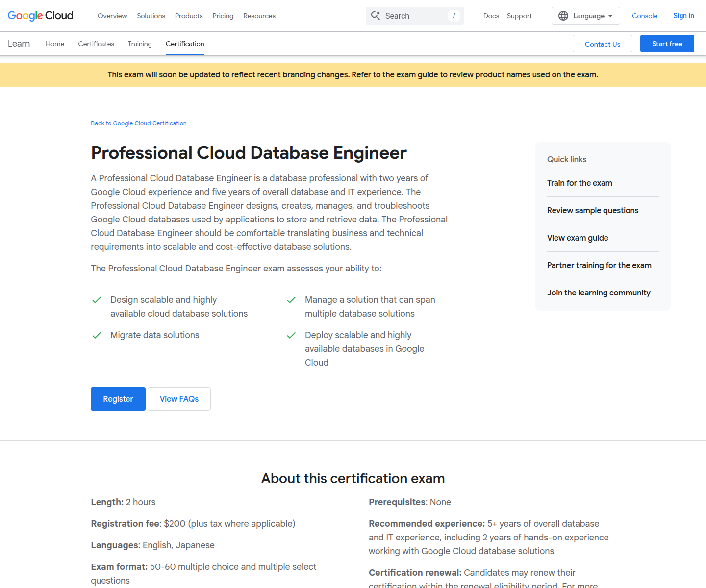Click the Length: 2 hours text
The image size is (706, 588).
(123, 502)
